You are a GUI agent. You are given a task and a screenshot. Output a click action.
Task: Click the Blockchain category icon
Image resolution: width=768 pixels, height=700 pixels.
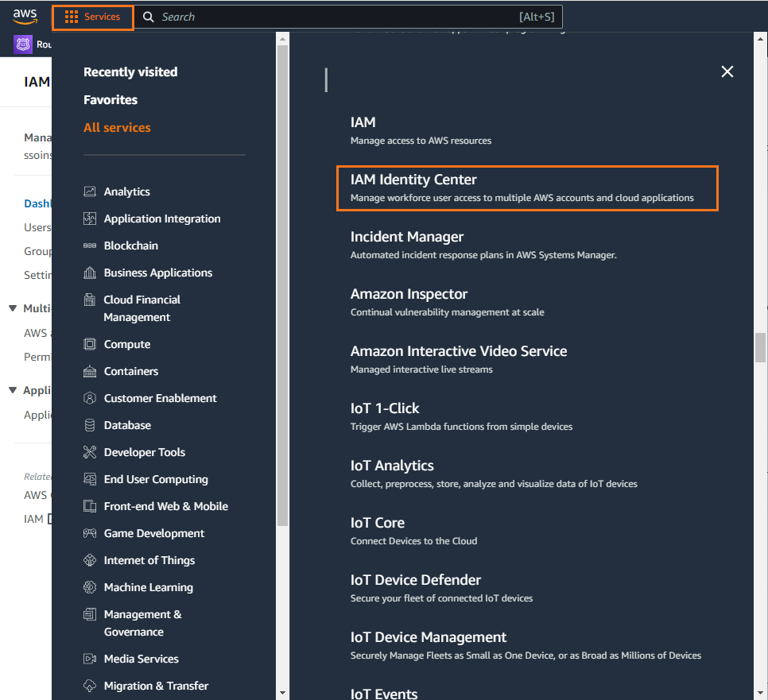coord(90,246)
